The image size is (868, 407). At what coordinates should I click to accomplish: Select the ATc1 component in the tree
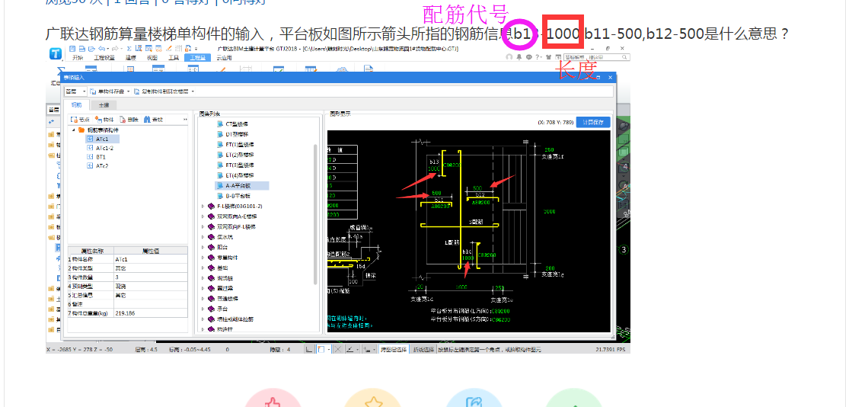click(x=102, y=139)
